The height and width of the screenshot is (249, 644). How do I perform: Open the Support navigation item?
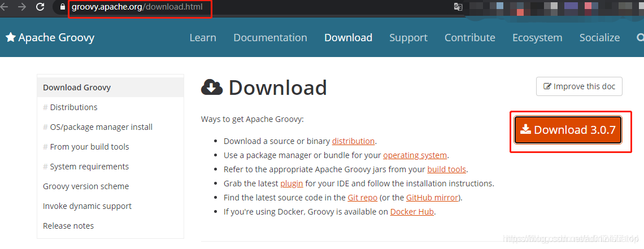point(408,38)
